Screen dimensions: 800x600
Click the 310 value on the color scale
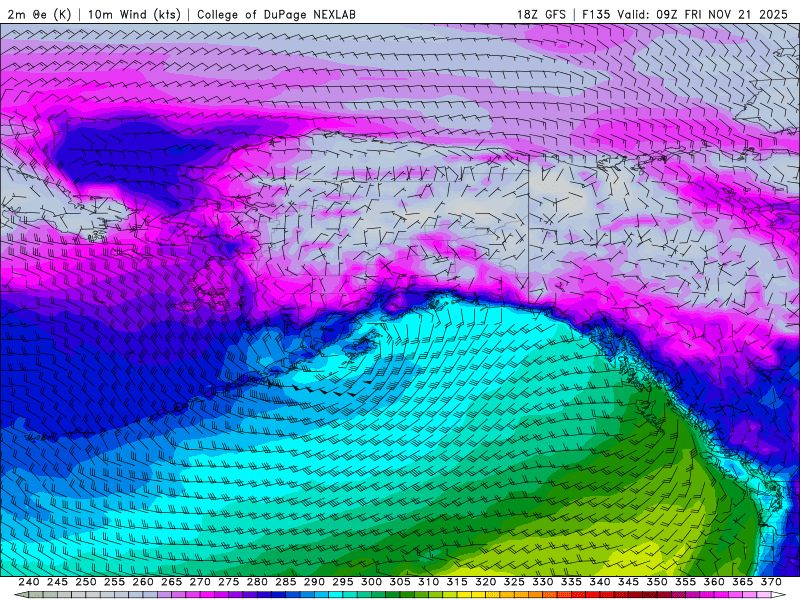pyautogui.click(x=429, y=582)
